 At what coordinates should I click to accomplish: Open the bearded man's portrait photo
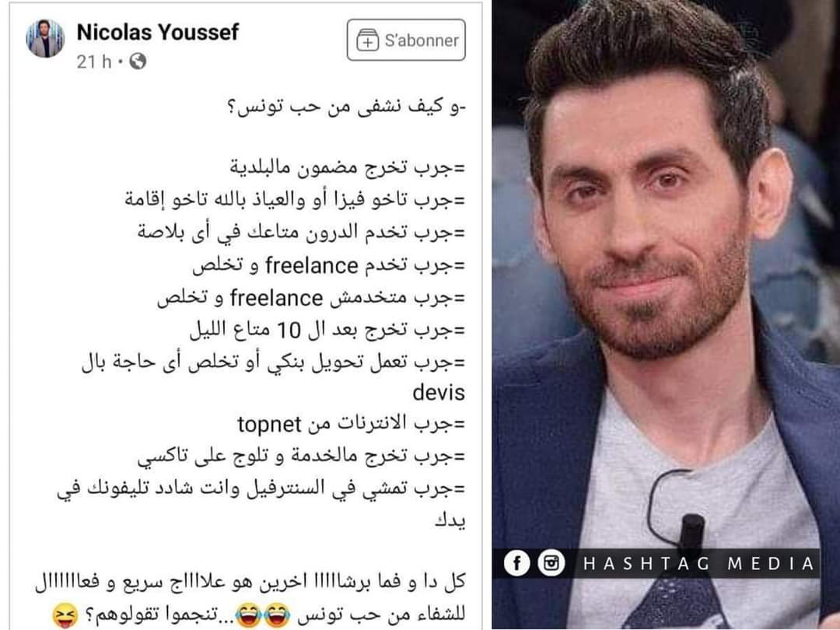coord(666,315)
